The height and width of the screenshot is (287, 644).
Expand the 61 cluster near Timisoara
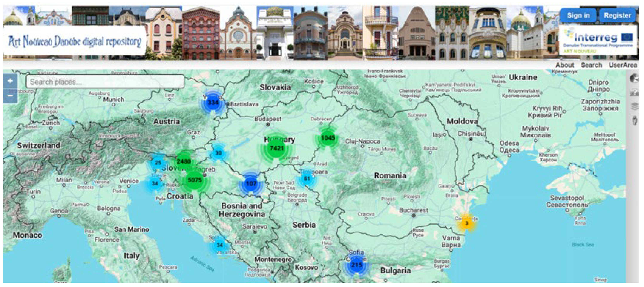point(307,178)
